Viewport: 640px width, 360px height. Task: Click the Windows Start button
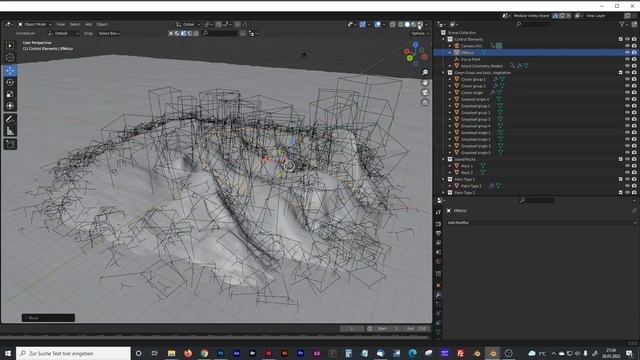[8, 353]
